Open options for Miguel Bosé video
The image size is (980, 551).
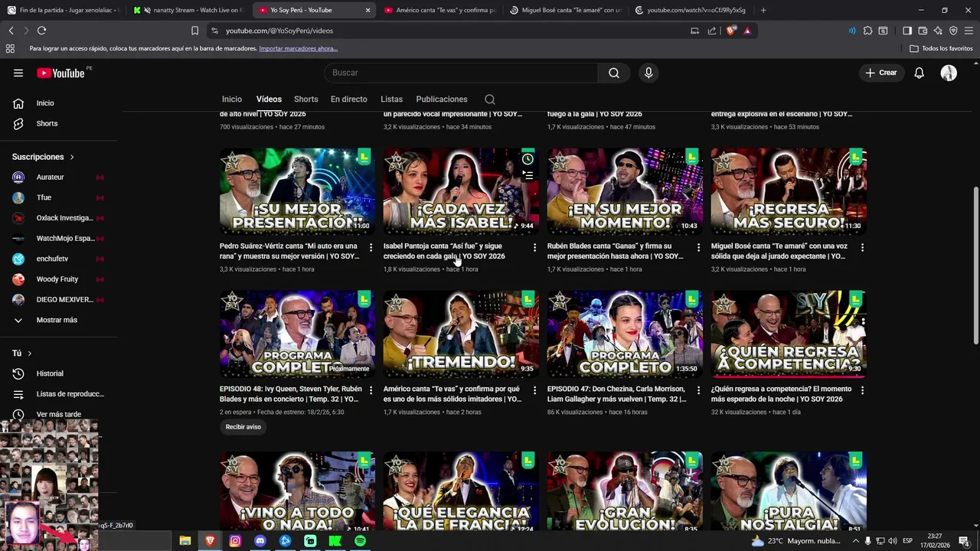[x=862, y=247]
